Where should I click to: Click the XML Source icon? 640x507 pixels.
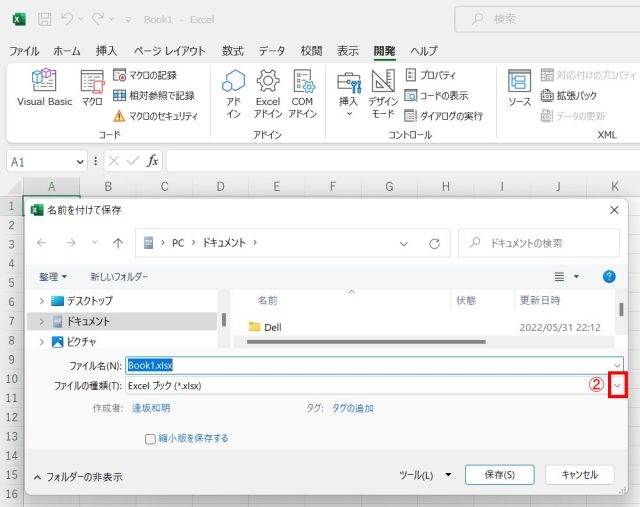click(x=519, y=88)
